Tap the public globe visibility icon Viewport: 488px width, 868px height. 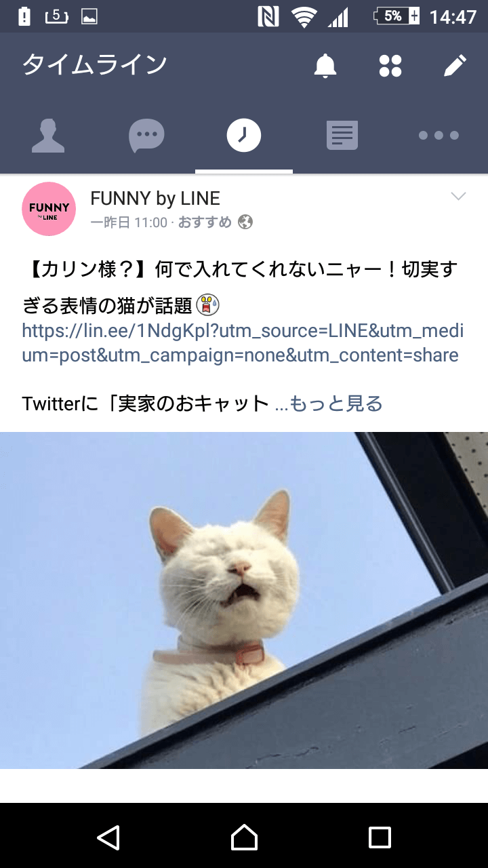pos(245,222)
